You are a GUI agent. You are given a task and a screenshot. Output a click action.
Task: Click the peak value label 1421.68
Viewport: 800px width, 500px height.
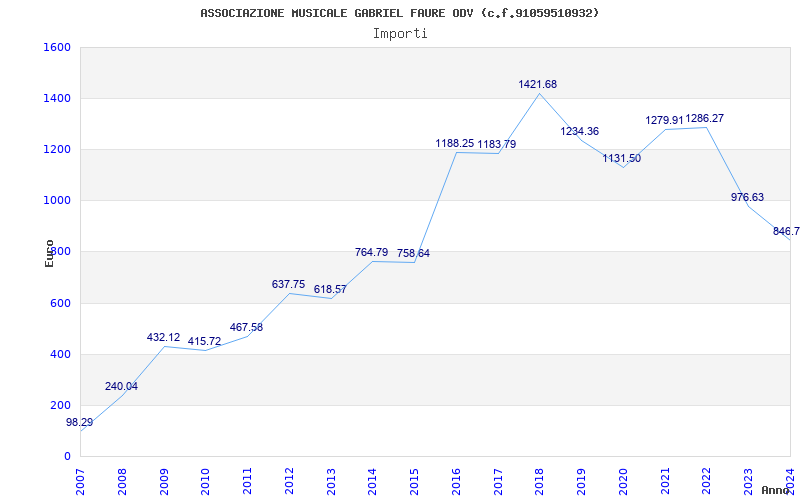[x=538, y=84]
